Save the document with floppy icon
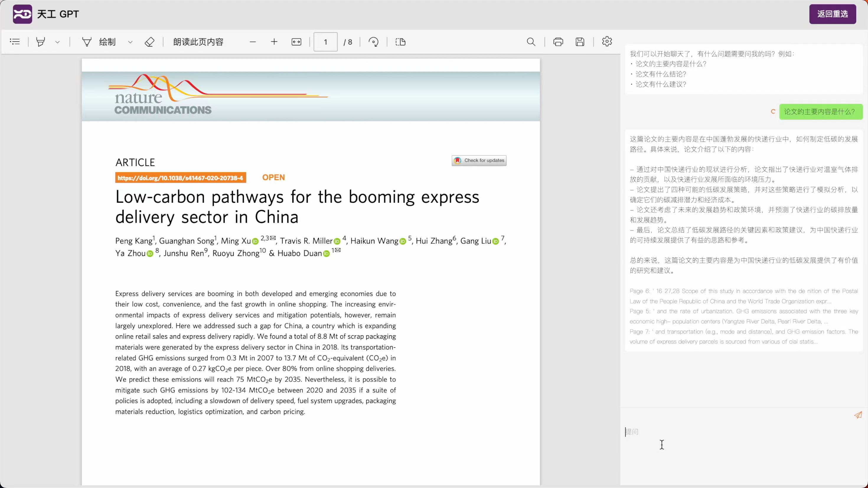868x488 pixels. pos(580,42)
